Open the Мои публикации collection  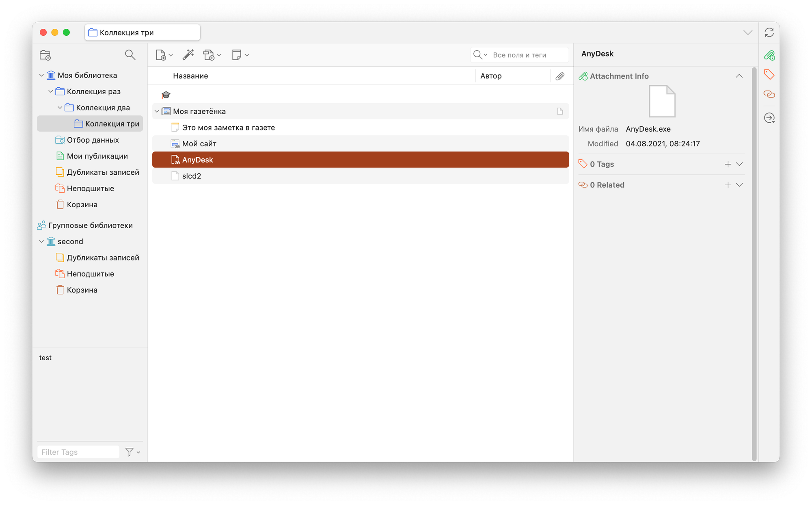pos(97,156)
